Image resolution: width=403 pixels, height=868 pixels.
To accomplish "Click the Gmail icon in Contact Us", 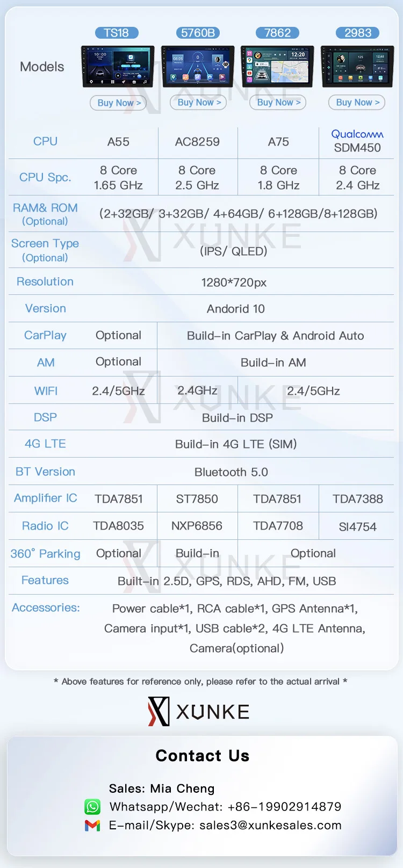I will [92, 826].
